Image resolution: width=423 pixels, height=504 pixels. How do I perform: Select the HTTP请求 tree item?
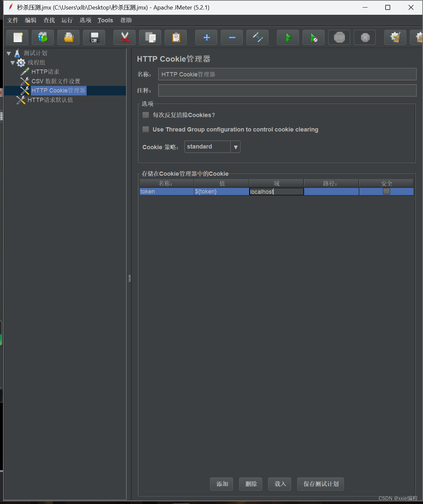click(x=45, y=72)
